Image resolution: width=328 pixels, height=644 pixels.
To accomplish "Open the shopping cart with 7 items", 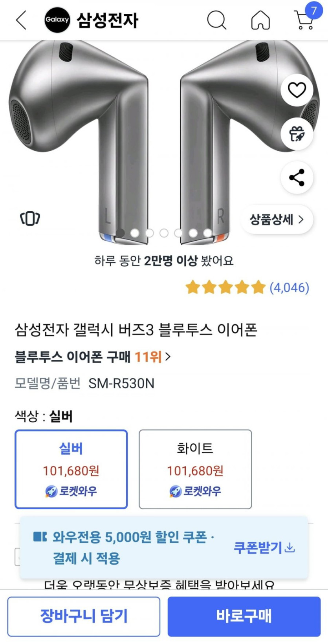I will coord(304,19).
